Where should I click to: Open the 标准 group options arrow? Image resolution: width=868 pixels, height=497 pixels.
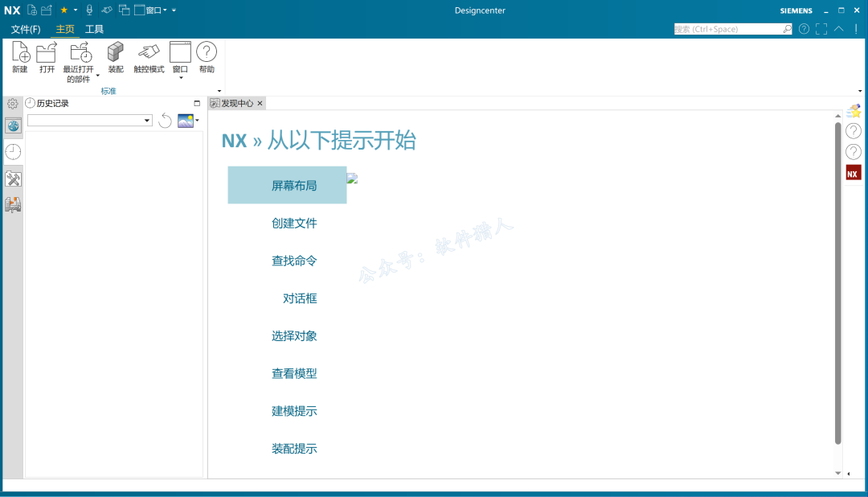coord(219,91)
